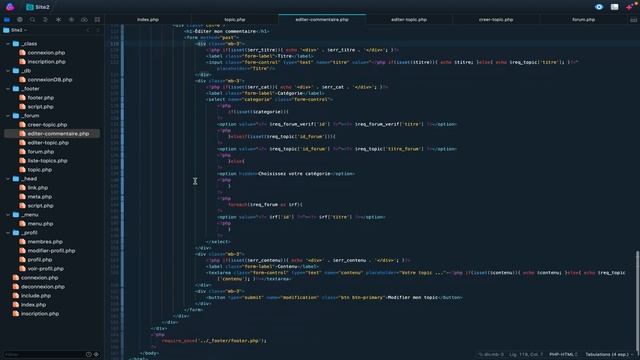This screenshot has width=640, height=360.
Task: Open the Site2 root folder dropdown
Action: click(15, 30)
